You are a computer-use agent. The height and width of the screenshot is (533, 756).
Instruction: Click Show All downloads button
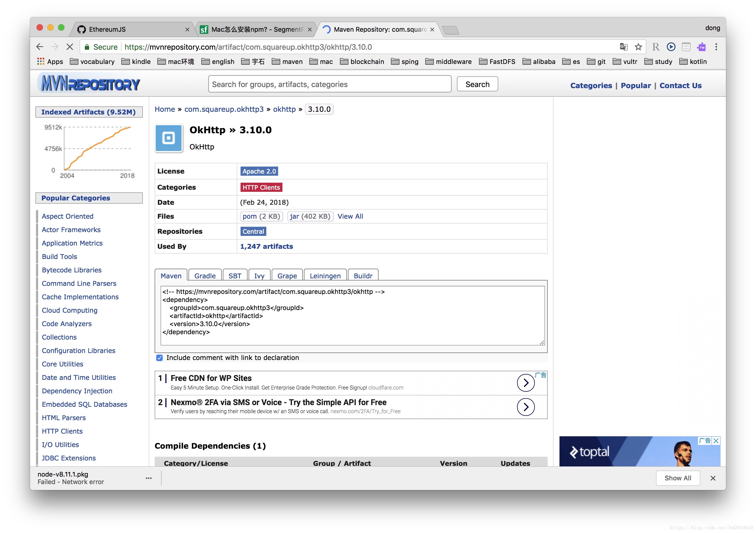tap(678, 478)
